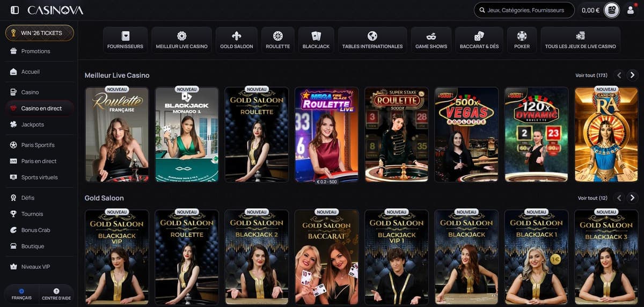Open the user profile icon
The image size is (644, 307).
coord(631,10)
